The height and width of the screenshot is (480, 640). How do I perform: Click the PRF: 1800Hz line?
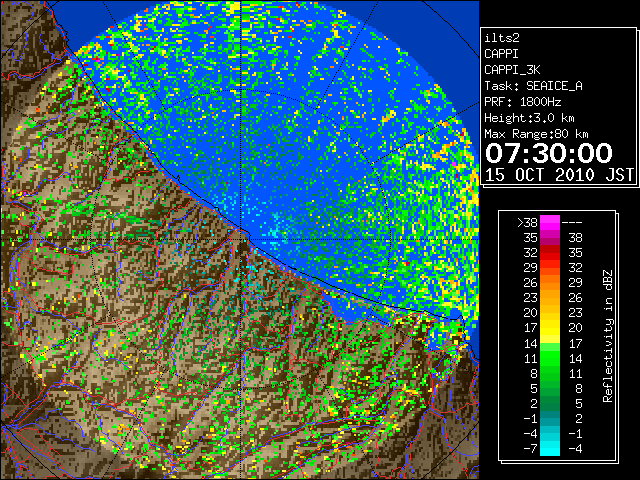coord(522,102)
